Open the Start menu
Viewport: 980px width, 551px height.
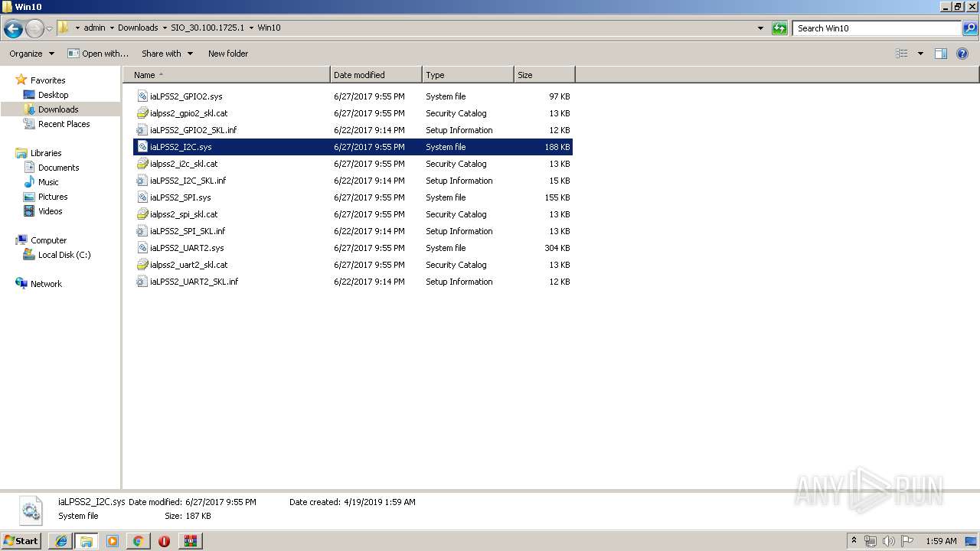click(21, 540)
